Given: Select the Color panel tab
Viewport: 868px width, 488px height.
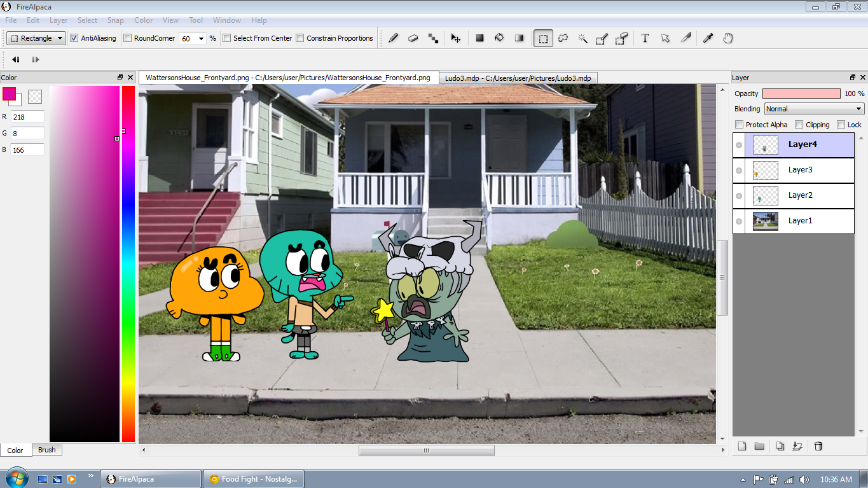Looking at the screenshot, I should (x=15, y=450).
